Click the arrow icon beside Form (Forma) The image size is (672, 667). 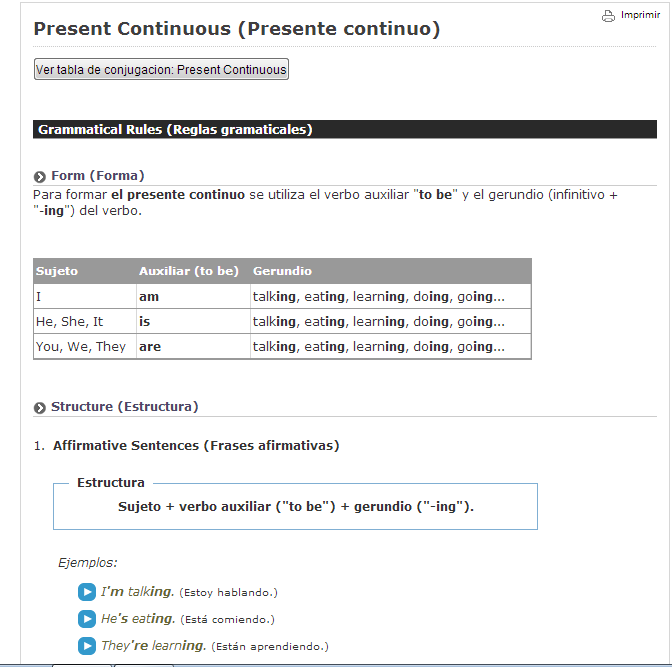39,177
